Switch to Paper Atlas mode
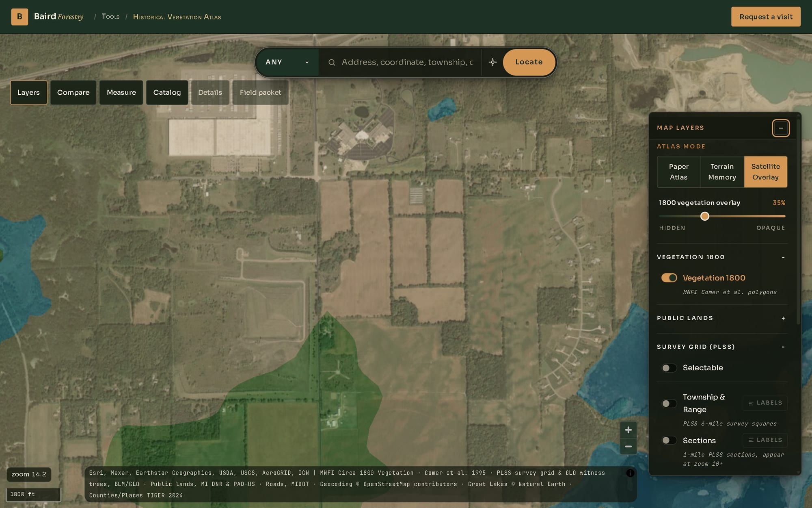The image size is (812, 508). (x=679, y=172)
